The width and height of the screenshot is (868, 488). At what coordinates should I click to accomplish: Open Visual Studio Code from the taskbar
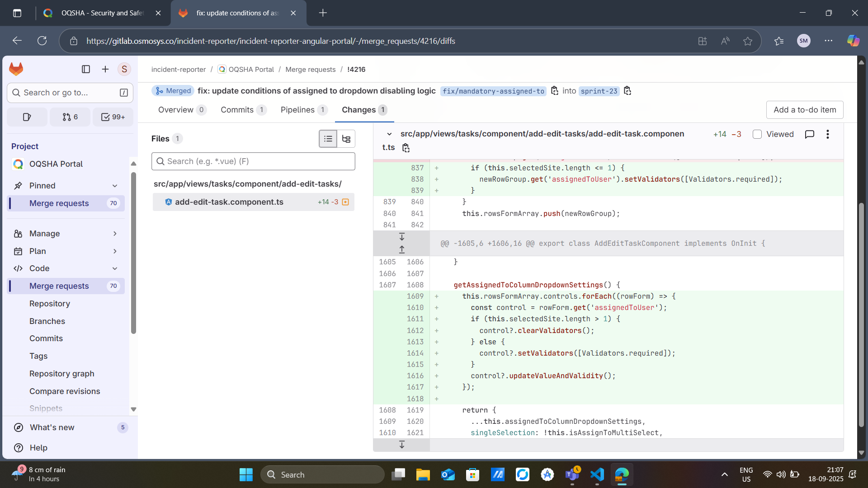(x=597, y=474)
